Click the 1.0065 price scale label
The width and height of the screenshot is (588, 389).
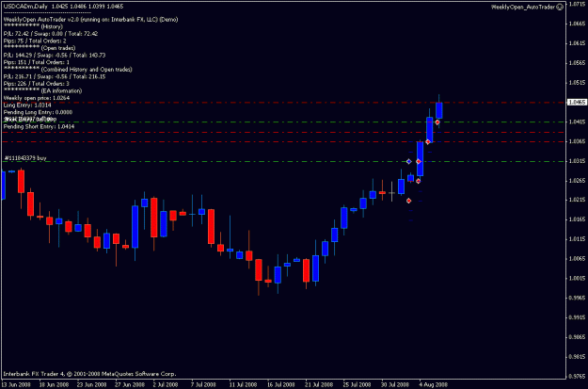tap(578, 259)
